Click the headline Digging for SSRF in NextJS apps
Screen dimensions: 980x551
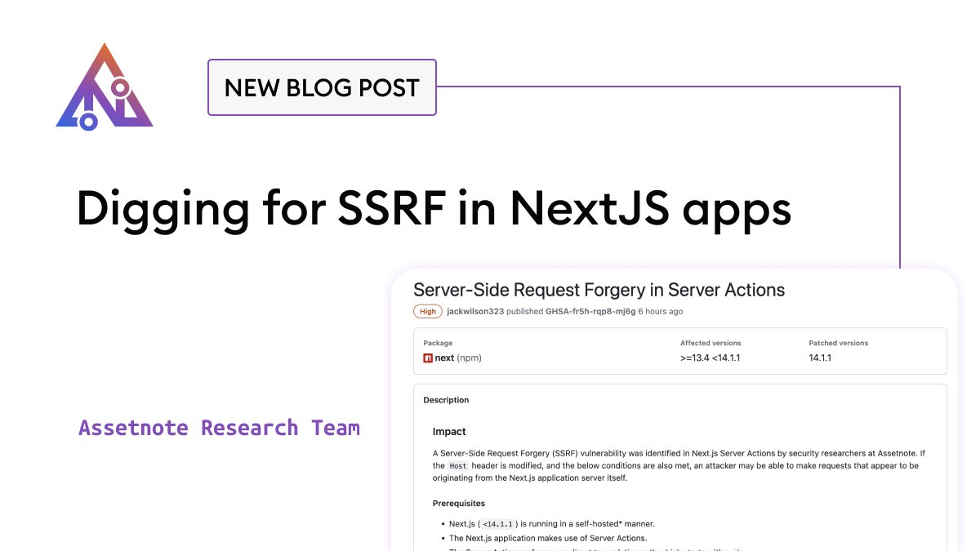click(434, 208)
